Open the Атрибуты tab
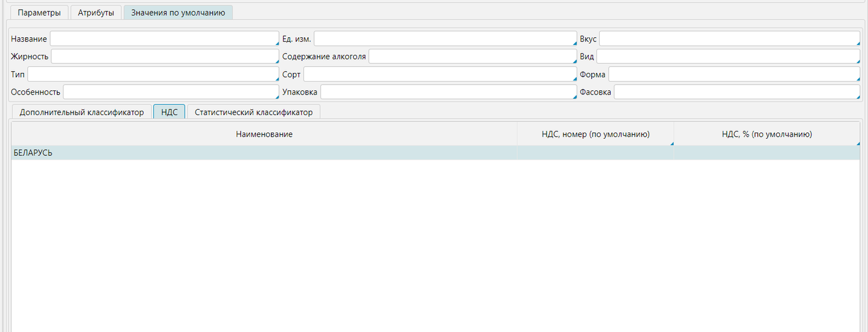The height and width of the screenshot is (332, 868). point(96,13)
